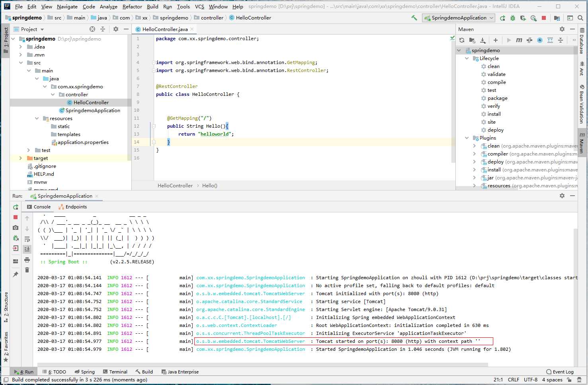Click the Run Anything icon in top toolbar
The height and width of the screenshot is (385, 588).
coord(570,18)
